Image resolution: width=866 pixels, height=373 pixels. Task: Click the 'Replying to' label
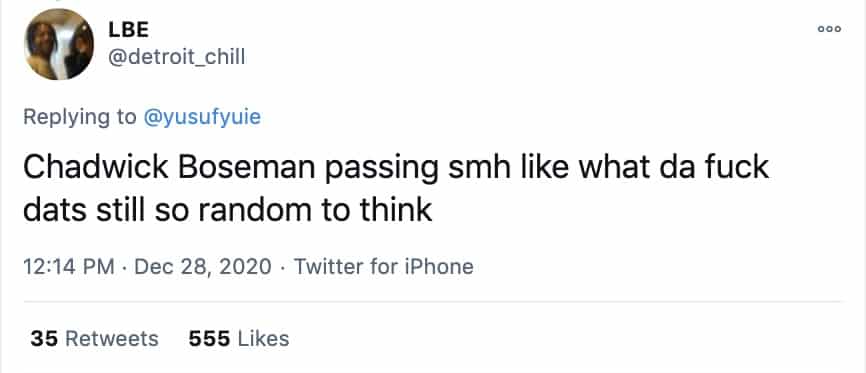coord(80,117)
